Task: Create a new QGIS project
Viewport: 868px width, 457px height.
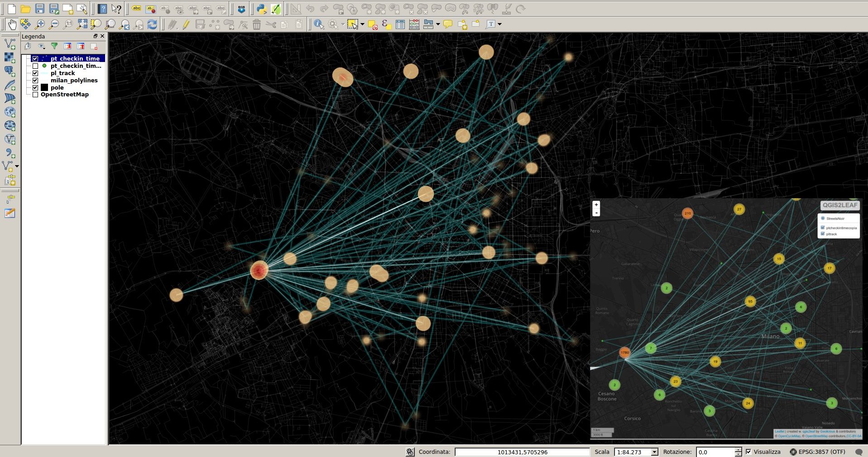Action: (x=12, y=9)
